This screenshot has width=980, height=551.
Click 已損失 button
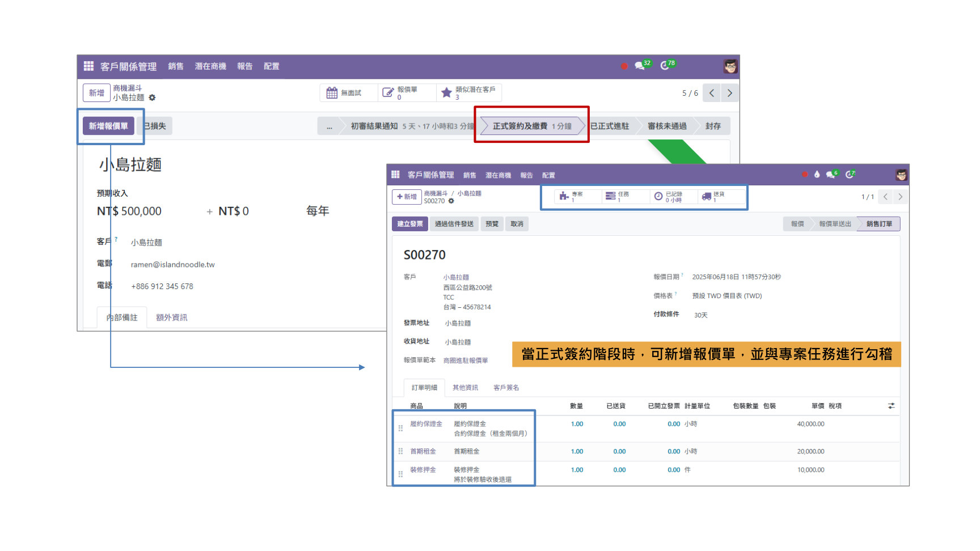click(x=155, y=126)
